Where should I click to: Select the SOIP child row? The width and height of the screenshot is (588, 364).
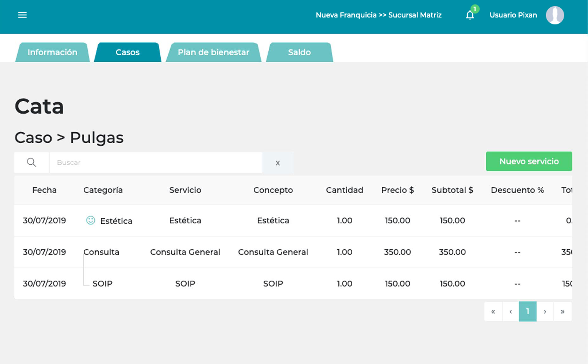[102, 284]
